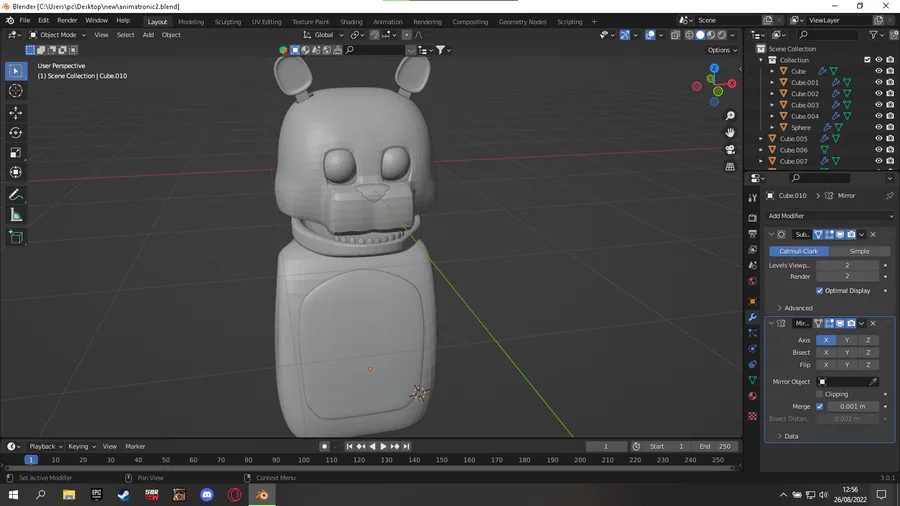The height and width of the screenshot is (506, 900).
Task: Switch to the Geometry Nodes workspace tab
Action: pyautogui.click(x=522, y=22)
